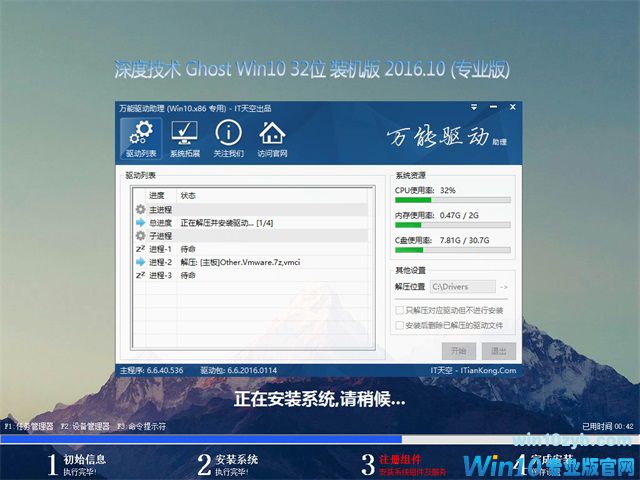Click the window menu dropdown arrow in title bar
Viewport: 640px width, 480px height.
474,107
